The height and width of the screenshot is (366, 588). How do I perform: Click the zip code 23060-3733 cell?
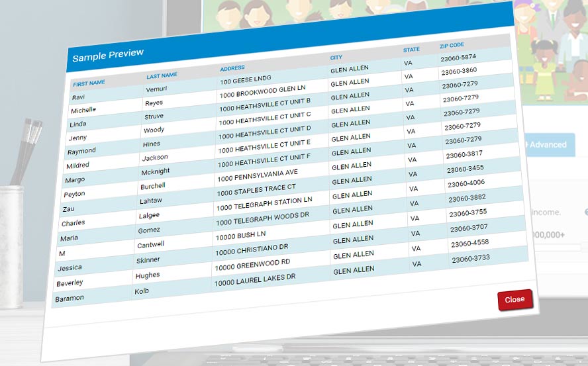pyautogui.click(x=471, y=259)
